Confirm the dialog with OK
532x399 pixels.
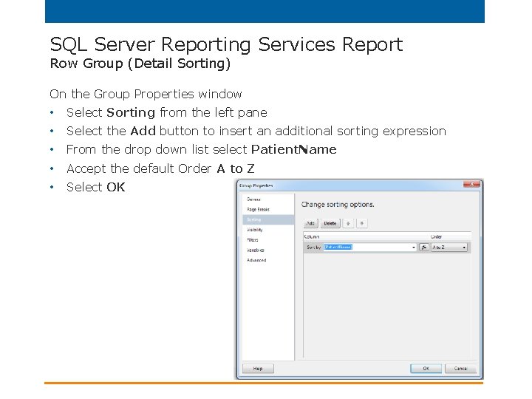(426, 369)
